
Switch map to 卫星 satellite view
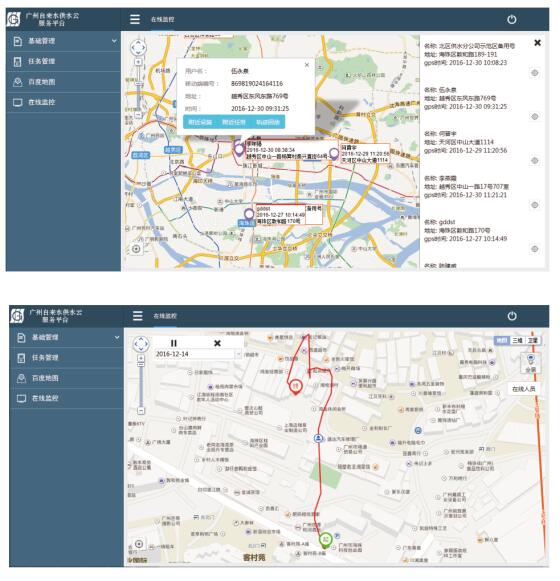[533, 341]
